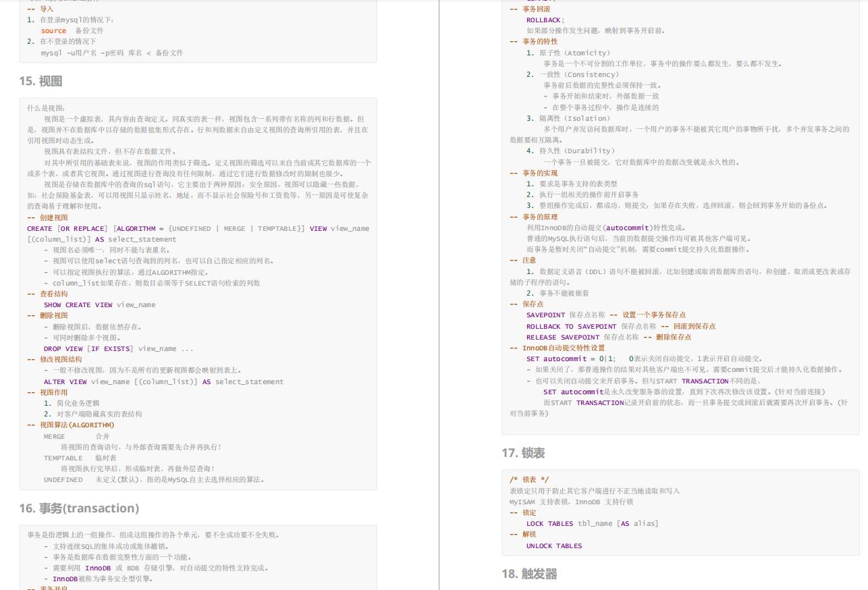868x590 pixels.
Task: Click the "ALTER VIEW view_name" statement line
Action: 163,381
